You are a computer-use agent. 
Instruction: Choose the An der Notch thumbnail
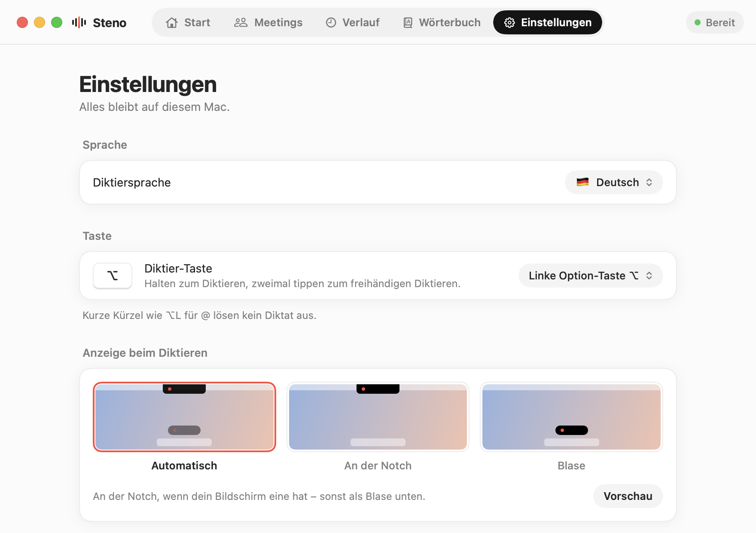[378, 417]
